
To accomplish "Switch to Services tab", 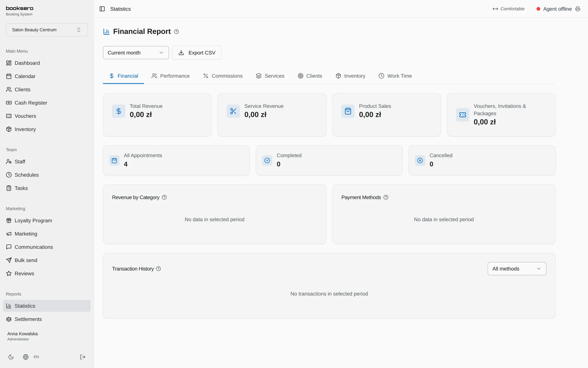I will (270, 76).
